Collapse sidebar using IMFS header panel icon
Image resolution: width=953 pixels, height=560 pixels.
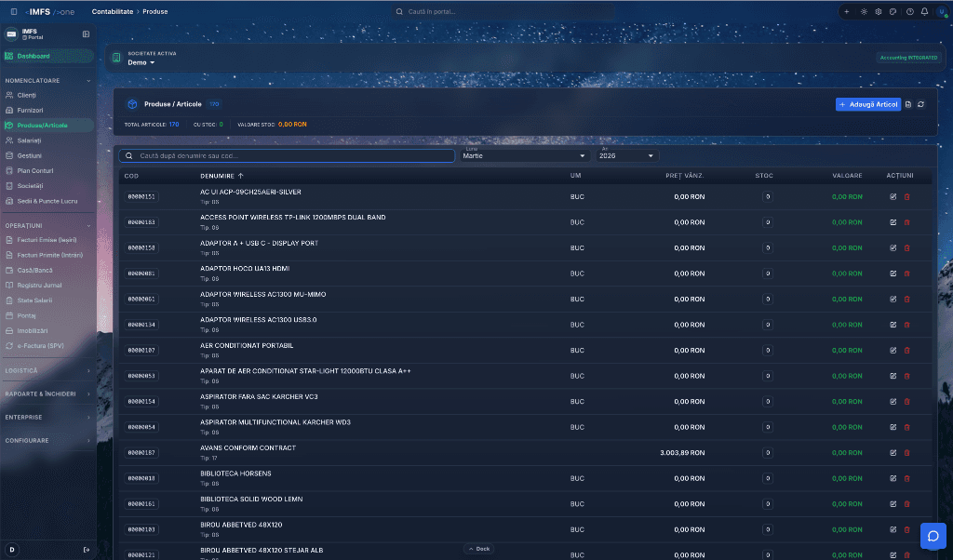tap(86, 34)
